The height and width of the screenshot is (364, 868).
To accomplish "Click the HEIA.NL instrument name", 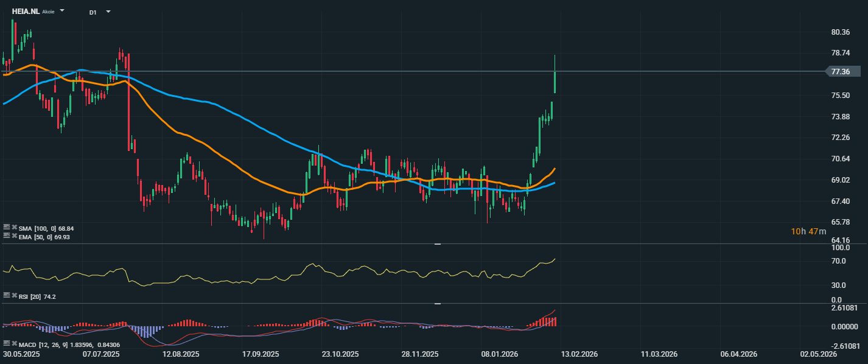I will (x=26, y=12).
